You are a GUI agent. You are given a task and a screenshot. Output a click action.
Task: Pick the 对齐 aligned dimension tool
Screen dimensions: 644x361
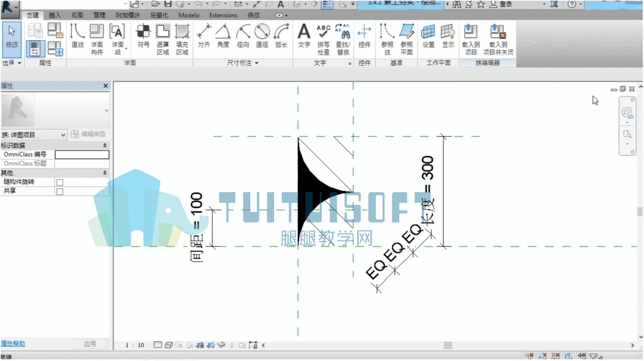coord(204,37)
